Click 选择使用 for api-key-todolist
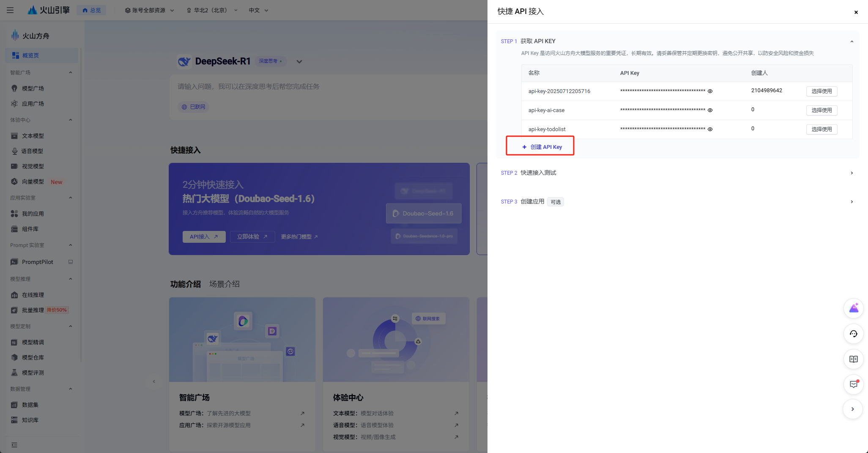Screen dimensions: 868x453 (x=821, y=129)
